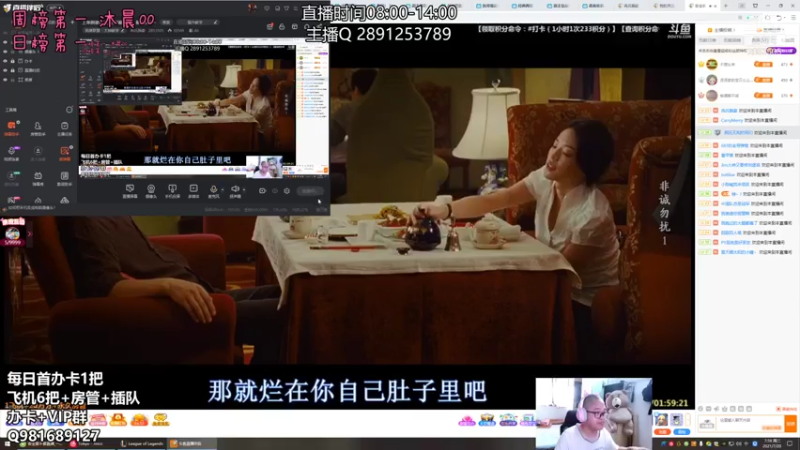800x450 pixels.
Task: Toggle the lock on the third-from-bottom source row
Action: coord(13,61)
